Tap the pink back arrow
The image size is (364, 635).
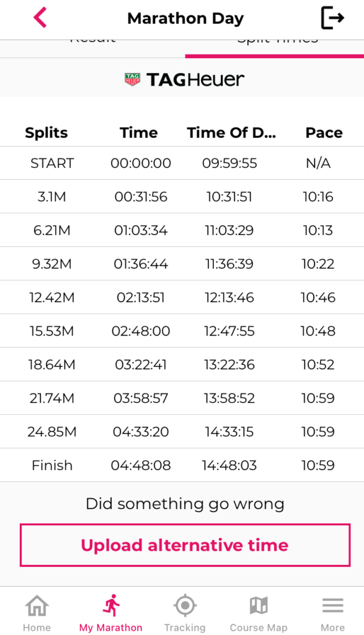click(40, 17)
